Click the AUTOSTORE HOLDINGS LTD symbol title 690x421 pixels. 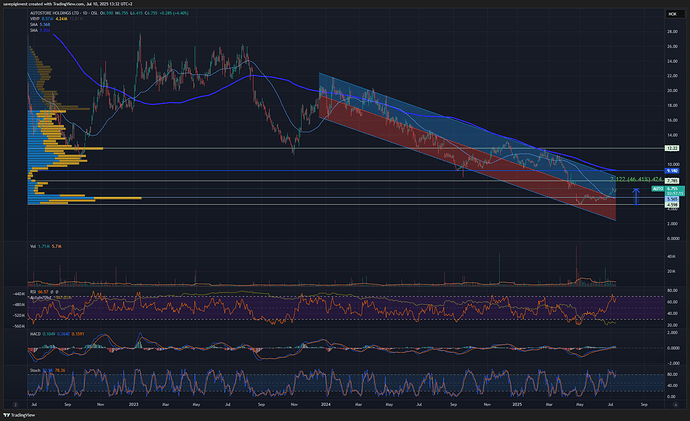pyautogui.click(x=53, y=13)
